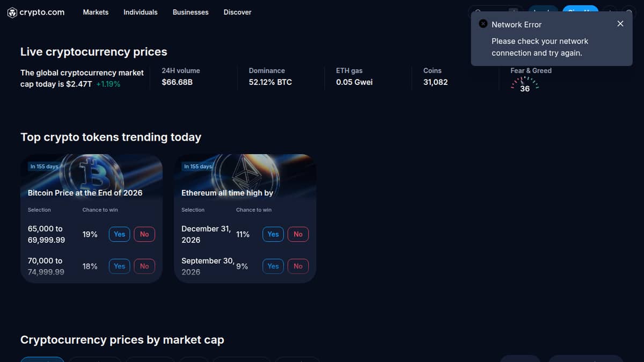Click the +1.19% market cap change

108,84
